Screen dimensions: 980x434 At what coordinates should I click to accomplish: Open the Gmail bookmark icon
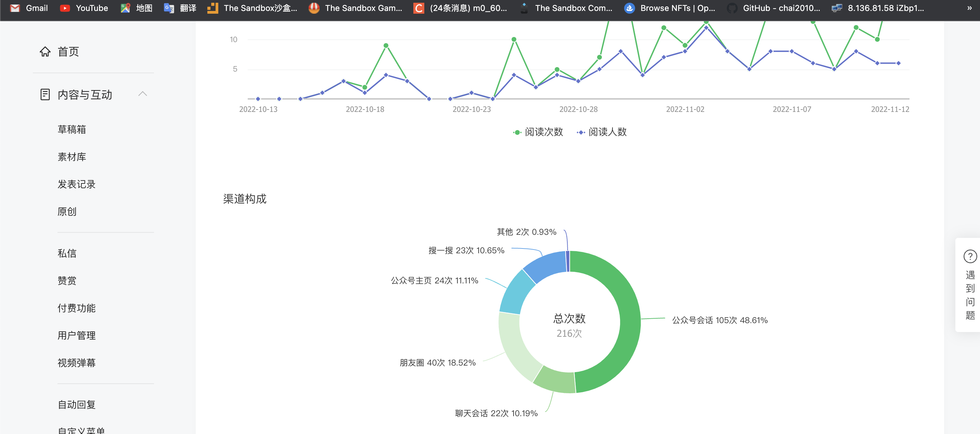point(15,8)
